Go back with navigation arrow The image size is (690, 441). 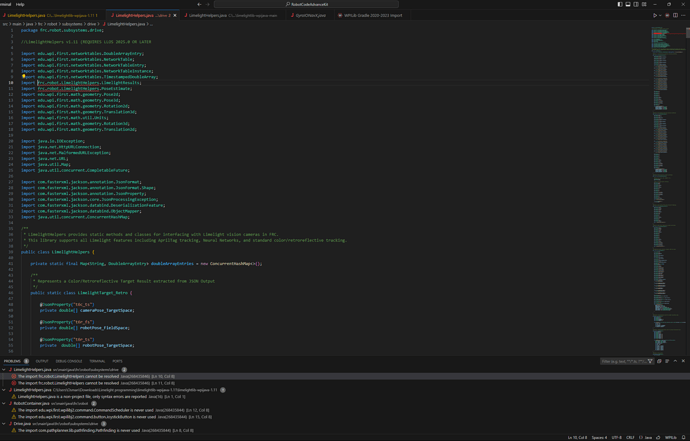click(x=199, y=4)
